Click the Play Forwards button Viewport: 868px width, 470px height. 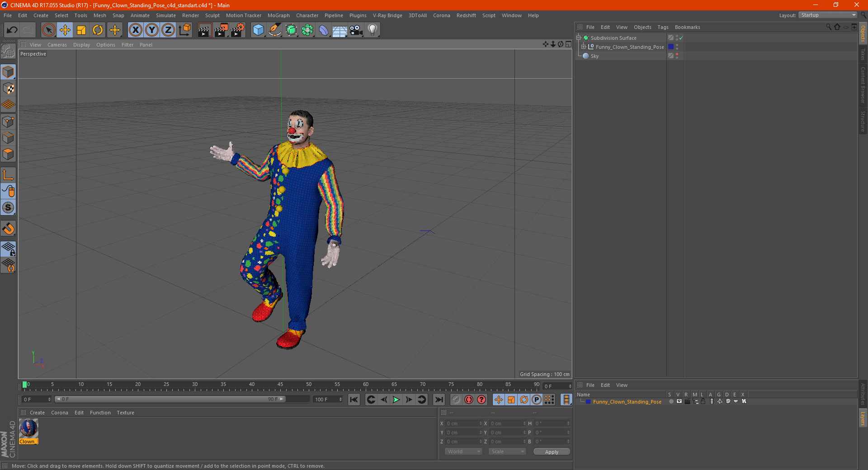[396, 399]
